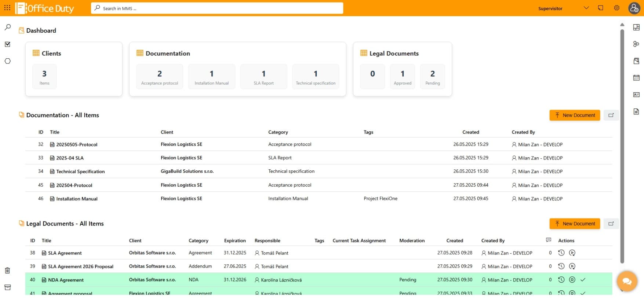
Task: Open the Technical specification count tile
Action: click(316, 77)
